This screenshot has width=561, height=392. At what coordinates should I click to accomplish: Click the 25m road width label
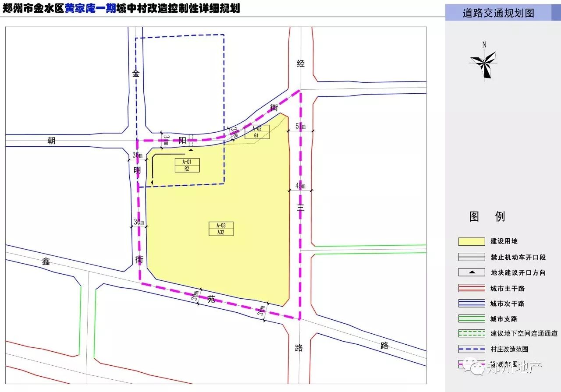coord(234,132)
